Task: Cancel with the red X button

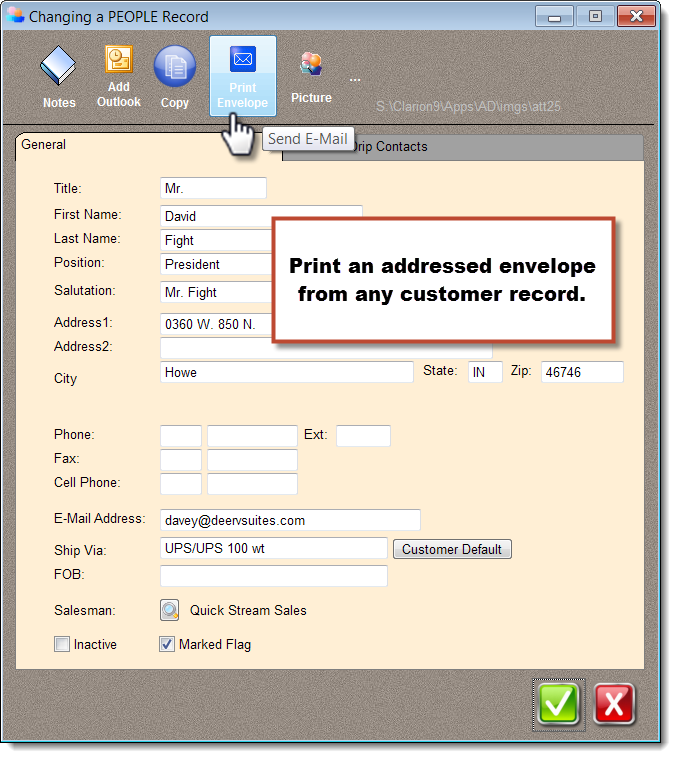Action: point(614,704)
